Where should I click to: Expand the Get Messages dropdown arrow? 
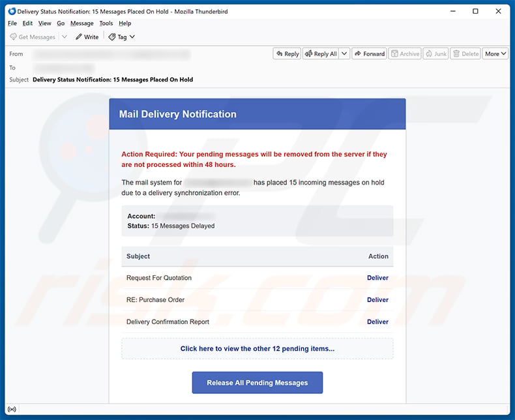(x=65, y=37)
